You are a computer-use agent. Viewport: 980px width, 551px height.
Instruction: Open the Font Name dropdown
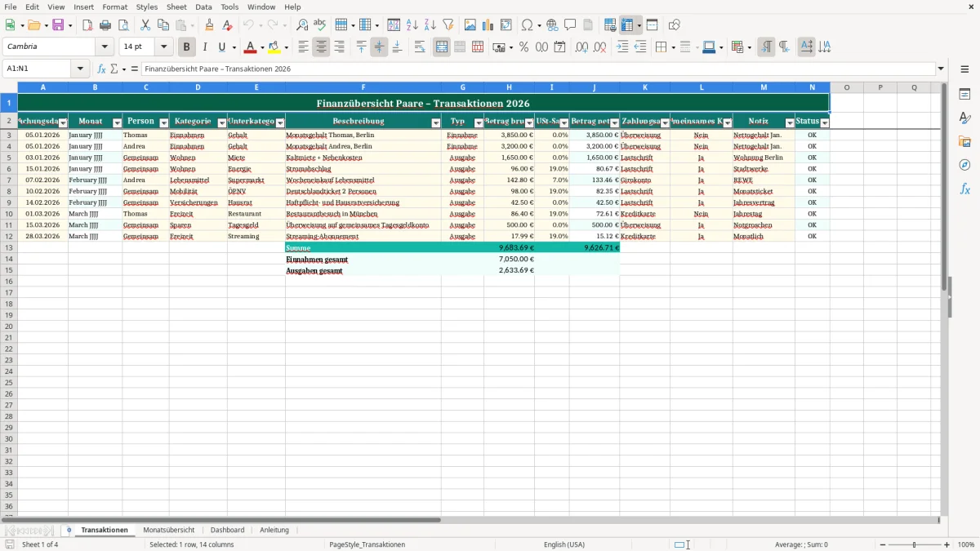pyautogui.click(x=105, y=47)
